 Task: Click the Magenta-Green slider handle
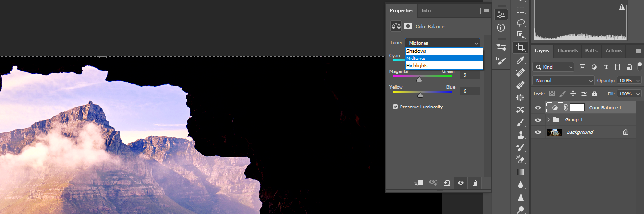pyautogui.click(x=419, y=80)
